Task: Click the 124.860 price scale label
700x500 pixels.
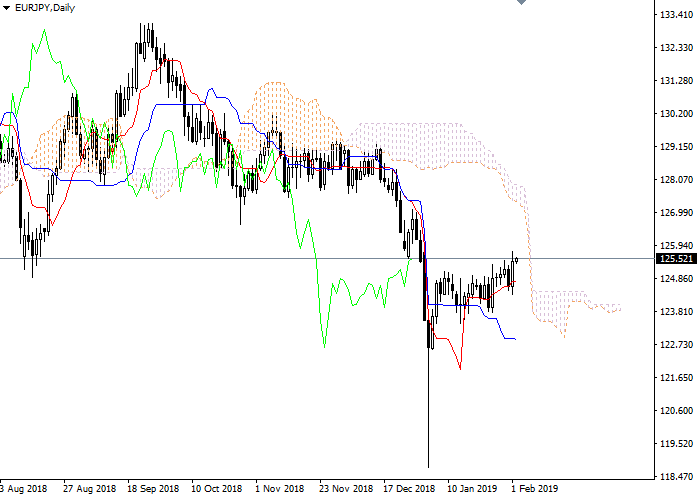Action: pyautogui.click(x=676, y=279)
